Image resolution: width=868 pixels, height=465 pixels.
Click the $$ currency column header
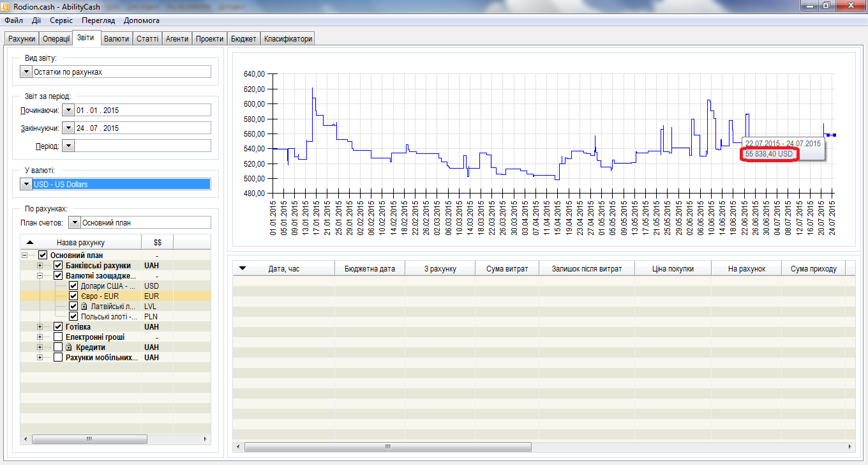(x=157, y=243)
